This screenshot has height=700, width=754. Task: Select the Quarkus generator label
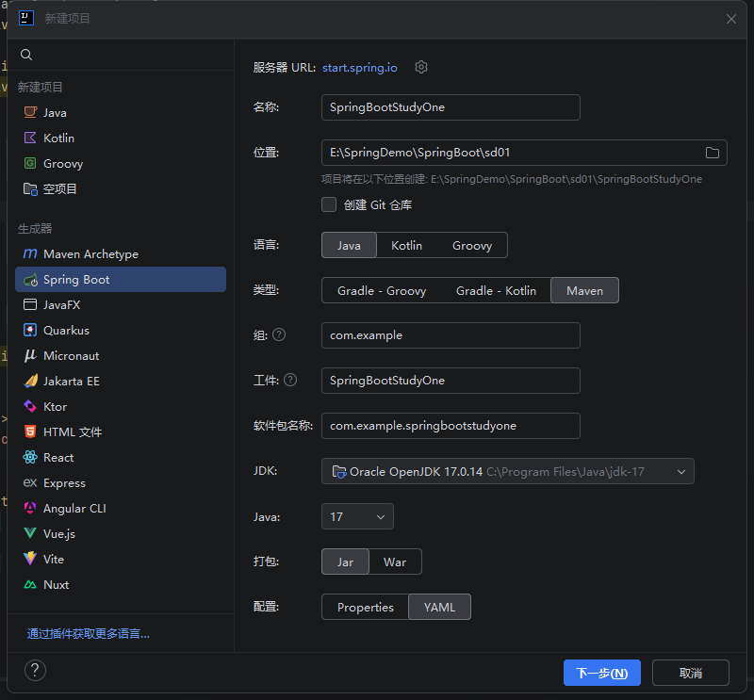pyautogui.click(x=66, y=331)
